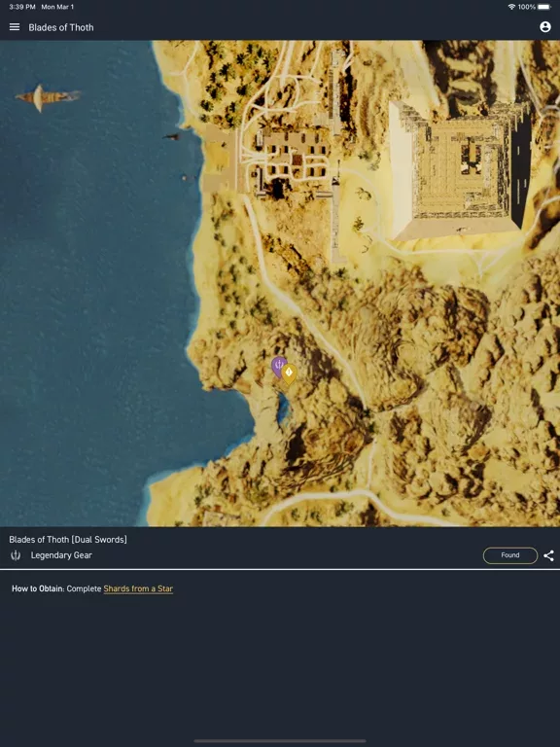Image resolution: width=560 pixels, height=747 pixels.
Task: Tap the sailing ship on the sea
Action: click(47, 97)
